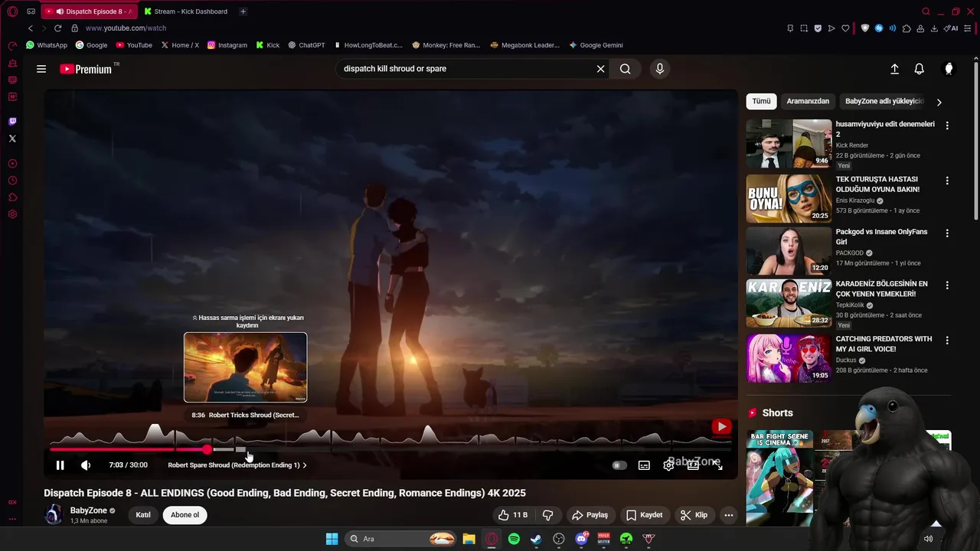Open Steam from the Windows taskbar
This screenshot has width=980, height=551.
pos(536,539)
